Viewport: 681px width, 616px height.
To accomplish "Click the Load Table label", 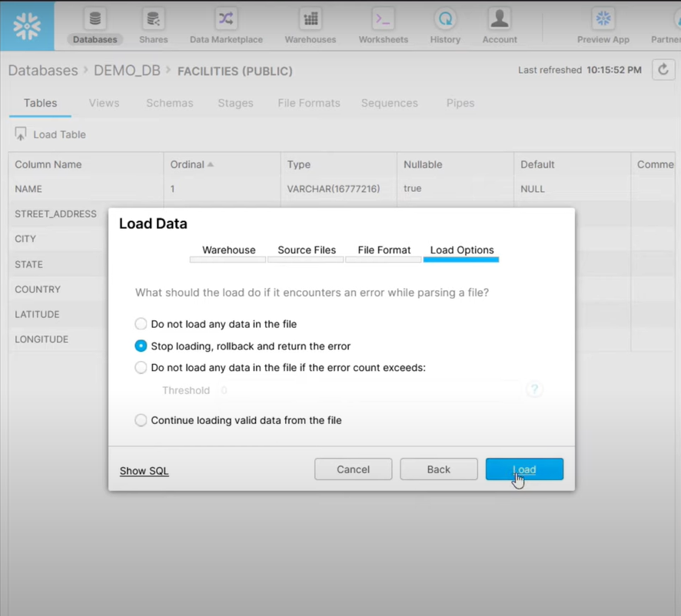I will tap(59, 134).
